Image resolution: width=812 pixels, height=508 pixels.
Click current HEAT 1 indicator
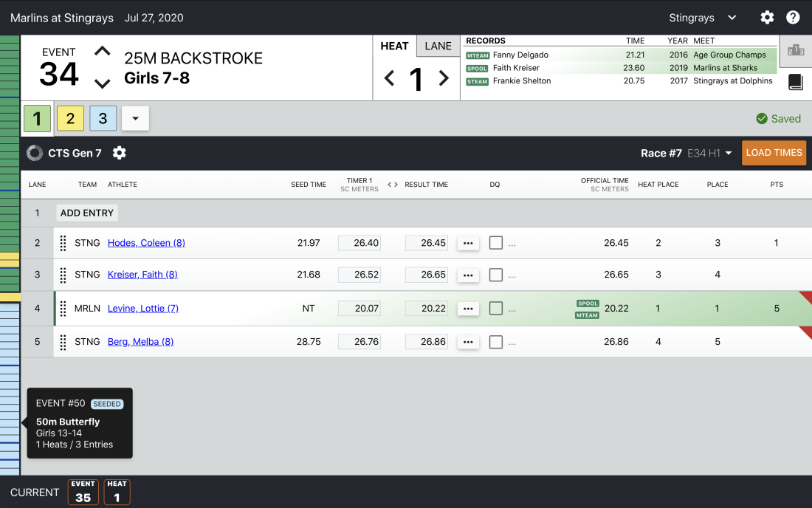pyautogui.click(x=117, y=492)
